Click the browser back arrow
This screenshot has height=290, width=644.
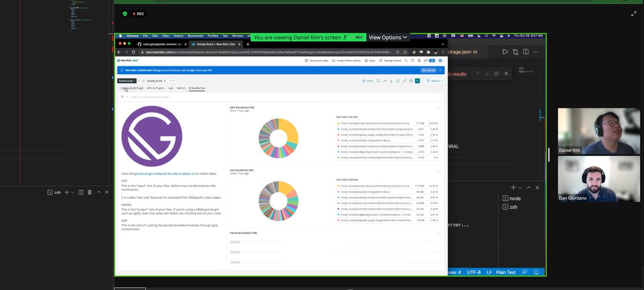[119, 53]
